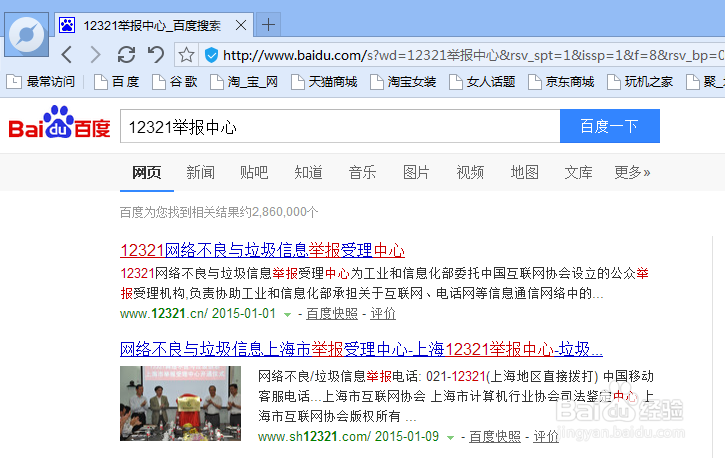Switch to the 知道 tab
The width and height of the screenshot is (725, 458).
click(308, 172)
